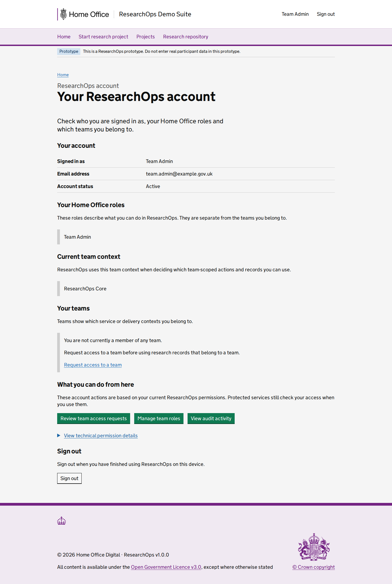The image size is (392, 584).
Task: Open the Home navigation item
Action: [x=64, y=36]
